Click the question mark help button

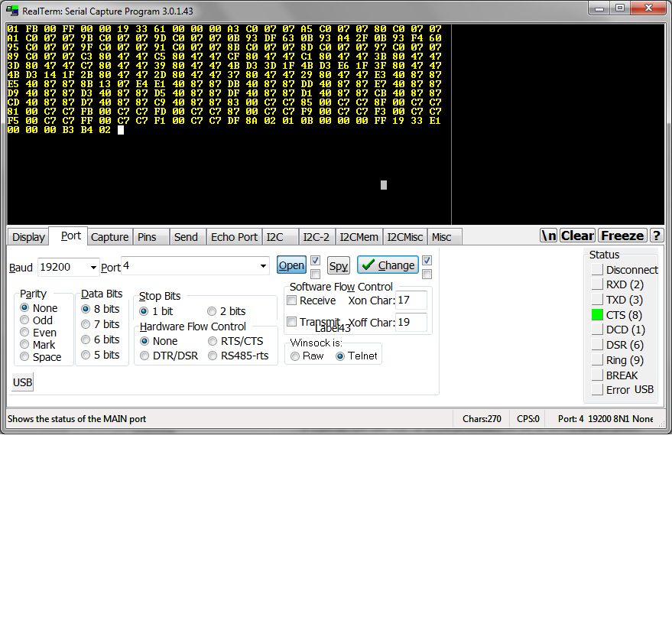[657, 236]
